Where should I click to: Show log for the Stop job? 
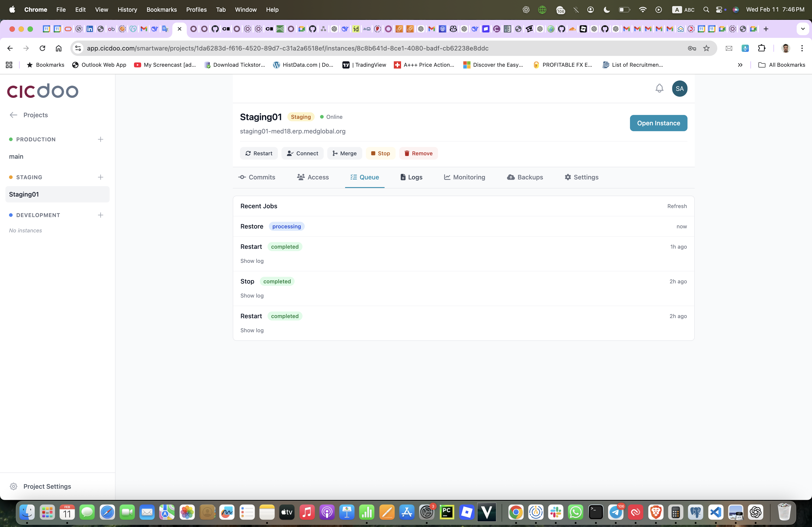click(x=252, y=296)
